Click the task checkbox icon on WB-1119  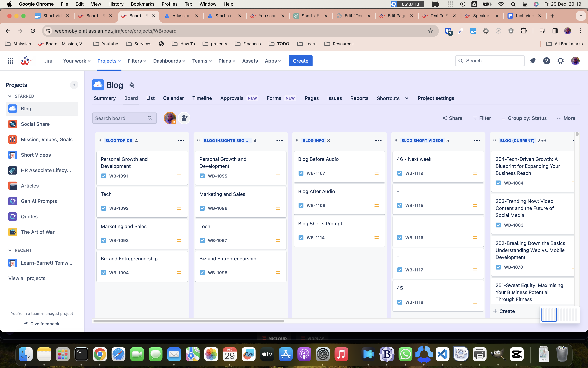[400, 173]
